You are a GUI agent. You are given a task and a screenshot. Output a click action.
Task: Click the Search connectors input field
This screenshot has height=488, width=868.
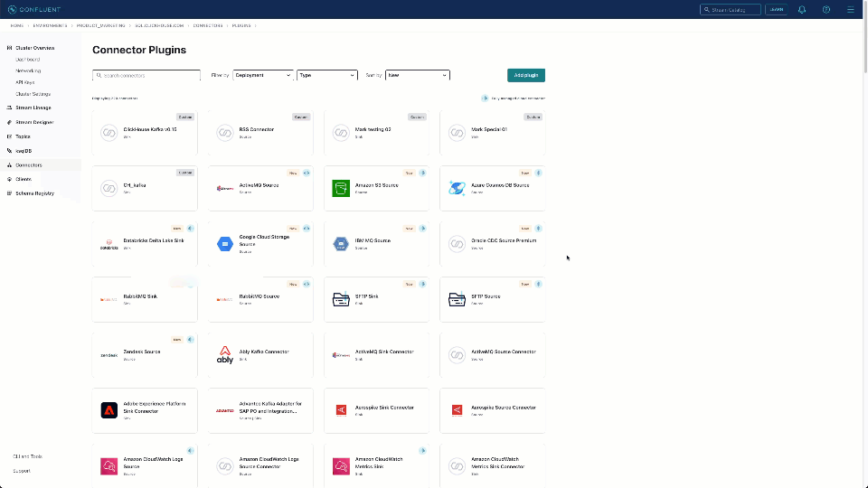[146, 76]
